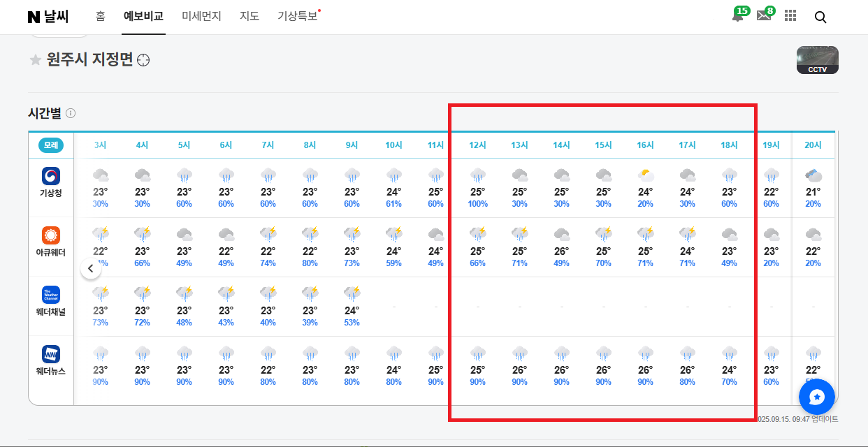The image size is (868, 447).
Task: Click the 12시 column header
Action: coord(478,145)
